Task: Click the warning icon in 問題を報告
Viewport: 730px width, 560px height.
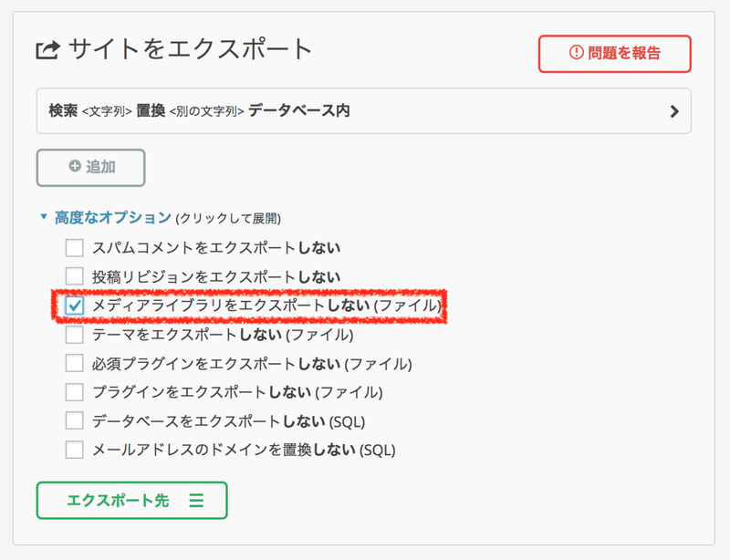Action: click(x=576, y=52)
